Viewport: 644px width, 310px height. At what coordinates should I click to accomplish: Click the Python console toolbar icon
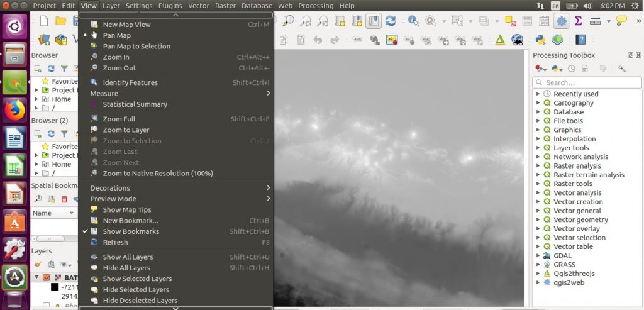(540, 40)
